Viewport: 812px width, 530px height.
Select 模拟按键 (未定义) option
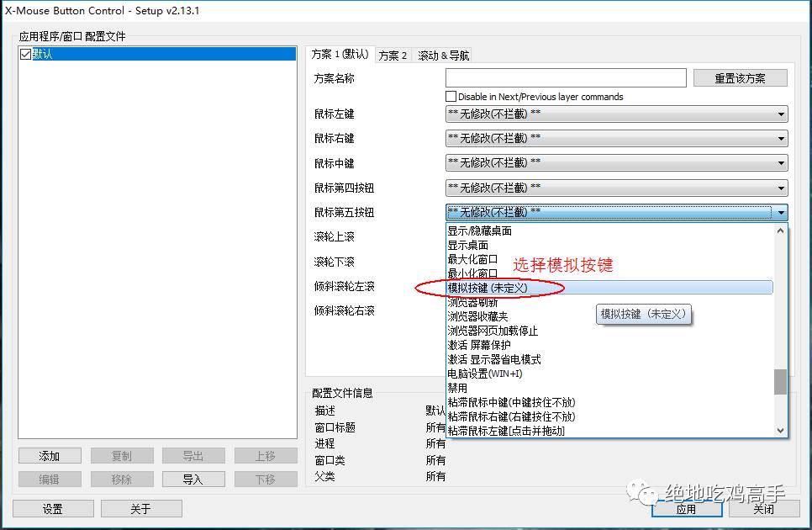[x=609, y=288]
